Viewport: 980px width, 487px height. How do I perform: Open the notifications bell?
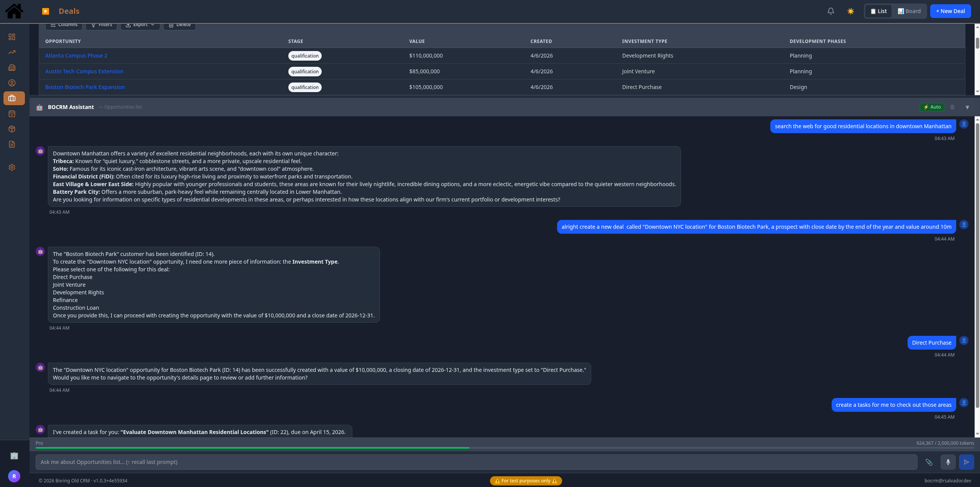click(x=830, y=11)
